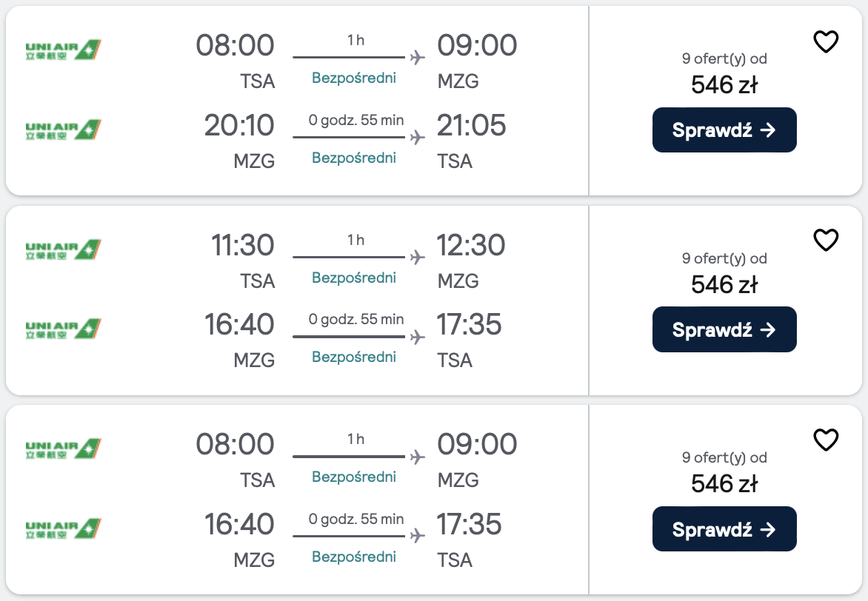Click the plane icon on the last offer's return leg

pyautogui.click(x=418, y=536)
